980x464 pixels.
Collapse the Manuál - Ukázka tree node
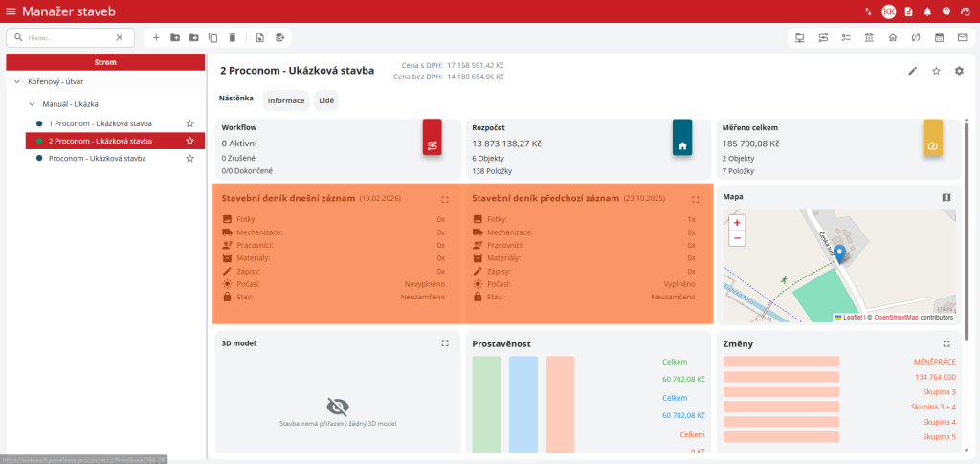pos(32,103)
